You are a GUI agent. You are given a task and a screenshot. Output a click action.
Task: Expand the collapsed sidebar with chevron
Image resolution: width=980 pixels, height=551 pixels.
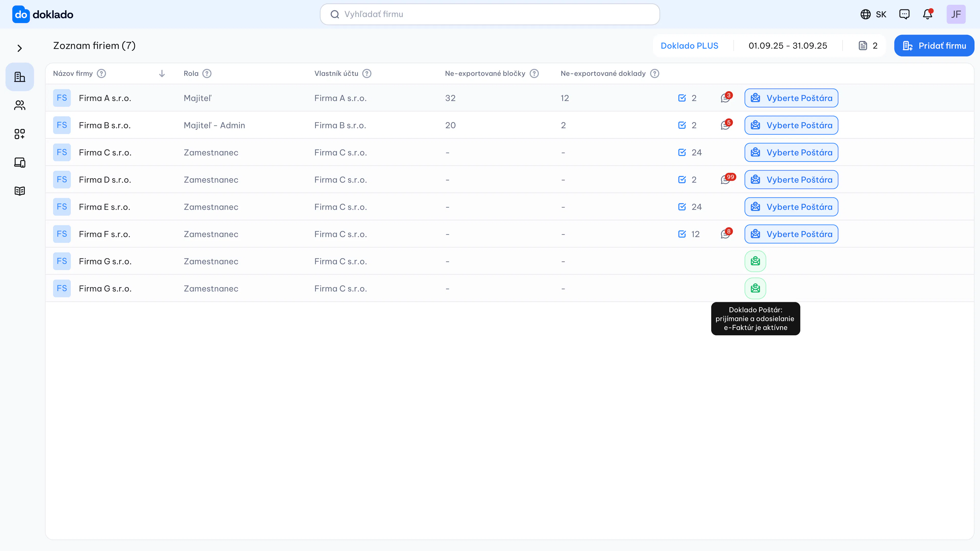[20, 48]
